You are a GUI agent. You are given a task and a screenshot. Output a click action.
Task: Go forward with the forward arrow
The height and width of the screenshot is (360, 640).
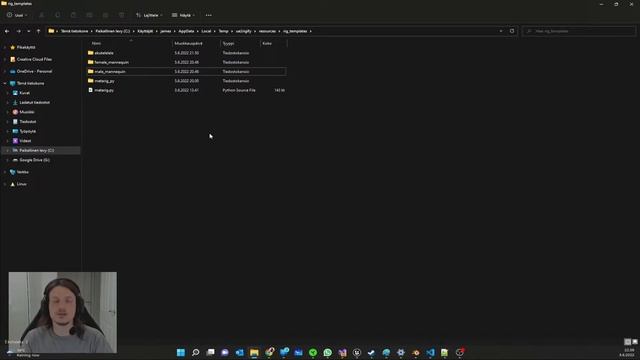pos(18,31)
